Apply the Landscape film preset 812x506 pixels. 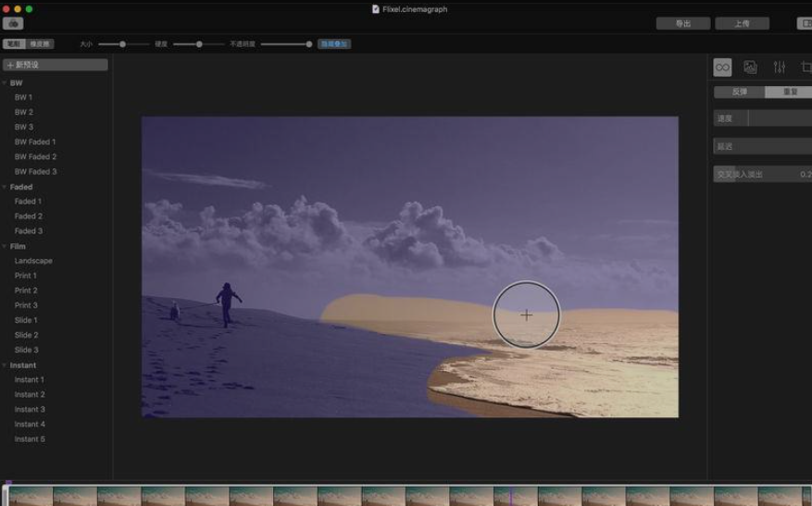(33, 261)
